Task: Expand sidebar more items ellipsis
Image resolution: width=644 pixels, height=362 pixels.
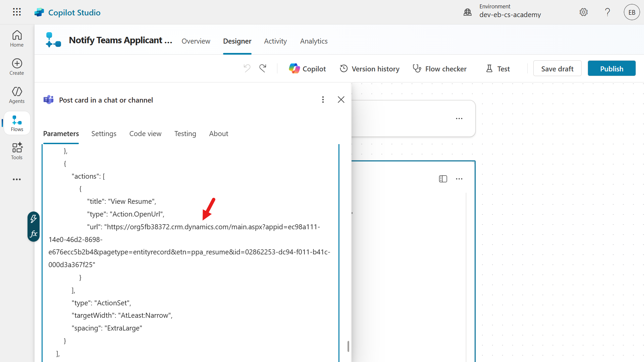Action: (17, 179)
